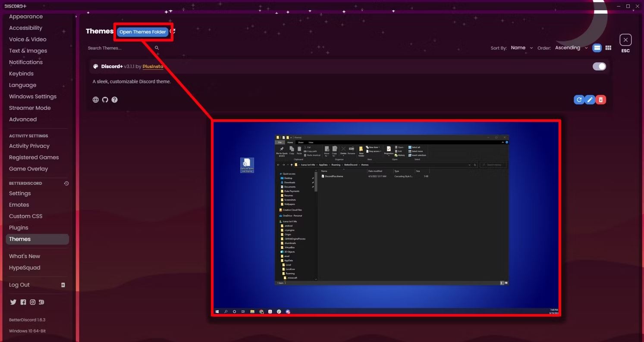644x342 pixels.
Task: Open the GitHub source icon
Action: (x=105, y=99)
